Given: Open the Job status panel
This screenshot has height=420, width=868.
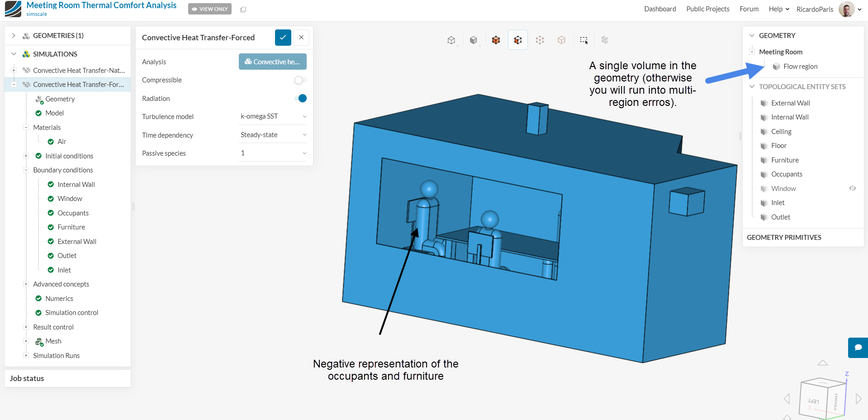Looking at the screenshot, I should point(68,378).
